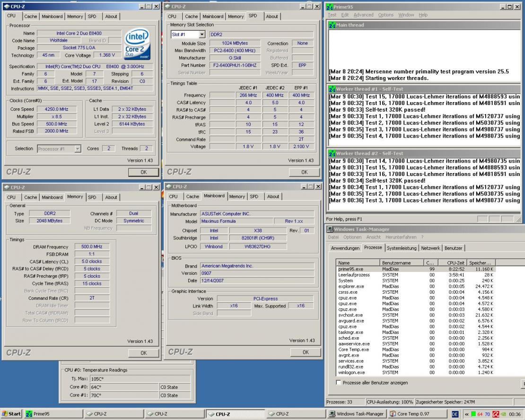Click OK in the CPU tab CPU-Z window
Screen dimensions: 525x420
pyautogui.click(x=144, y=172)
